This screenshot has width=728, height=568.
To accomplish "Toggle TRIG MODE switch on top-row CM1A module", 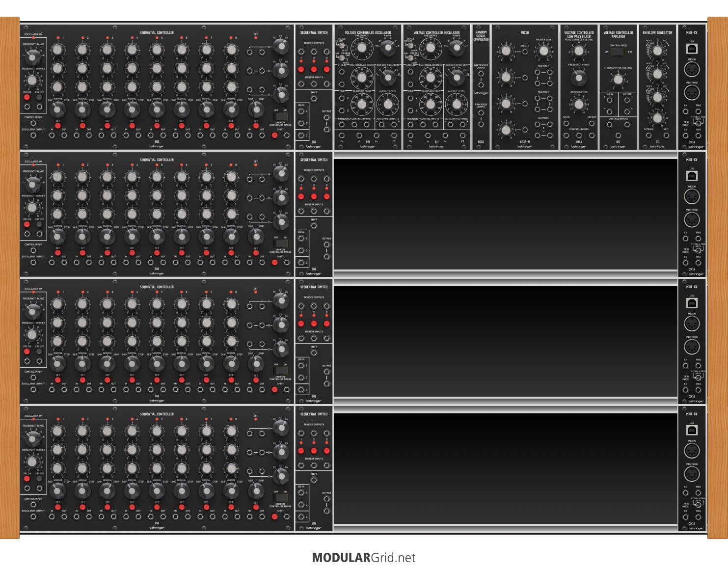I will 698,123.
